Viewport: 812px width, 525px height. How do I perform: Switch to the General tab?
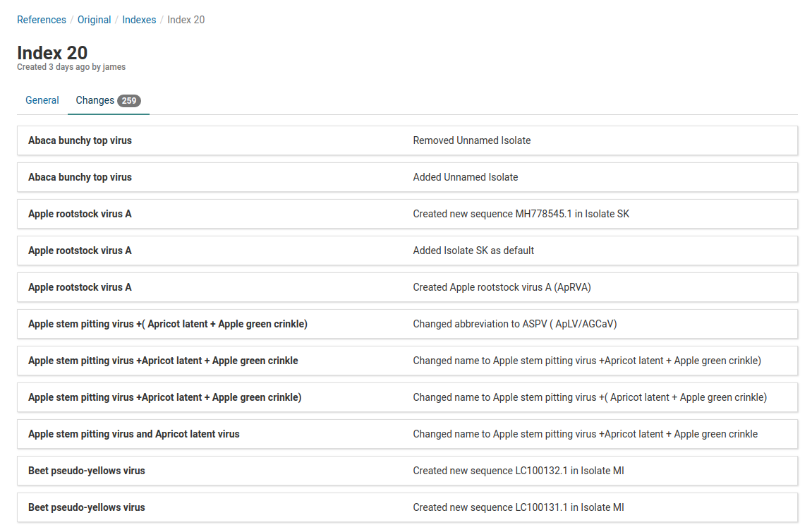click(42, 100)
